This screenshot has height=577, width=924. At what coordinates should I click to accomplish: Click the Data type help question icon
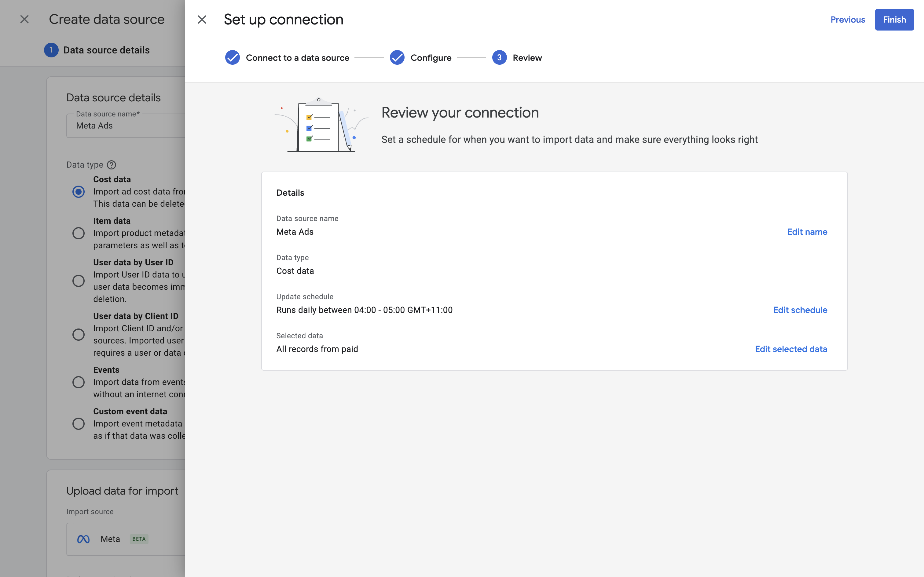tap(112, 165)
